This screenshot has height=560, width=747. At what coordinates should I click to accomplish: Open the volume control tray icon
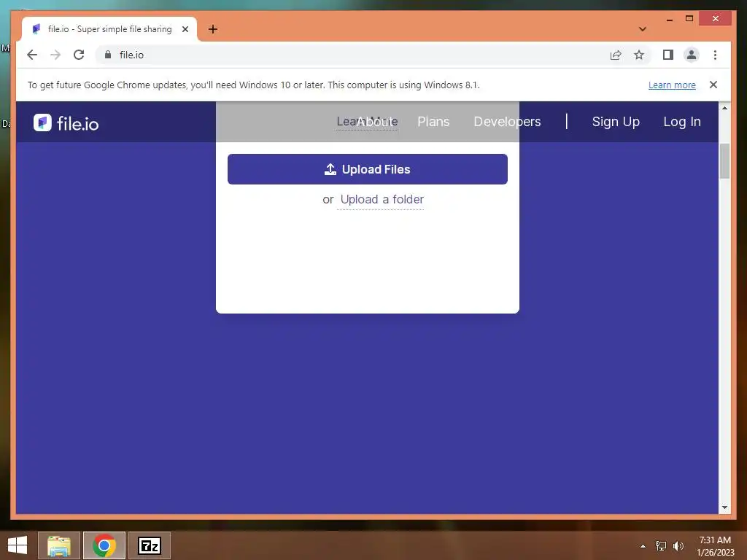click(678, 546)
